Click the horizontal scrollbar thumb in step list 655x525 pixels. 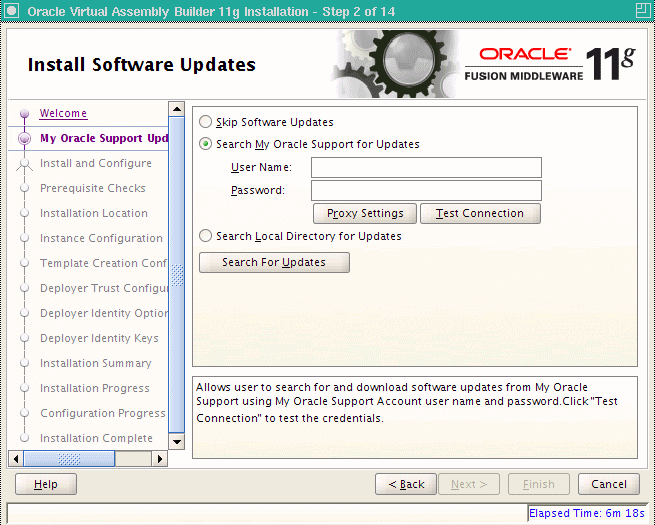(x=69, y=459)
